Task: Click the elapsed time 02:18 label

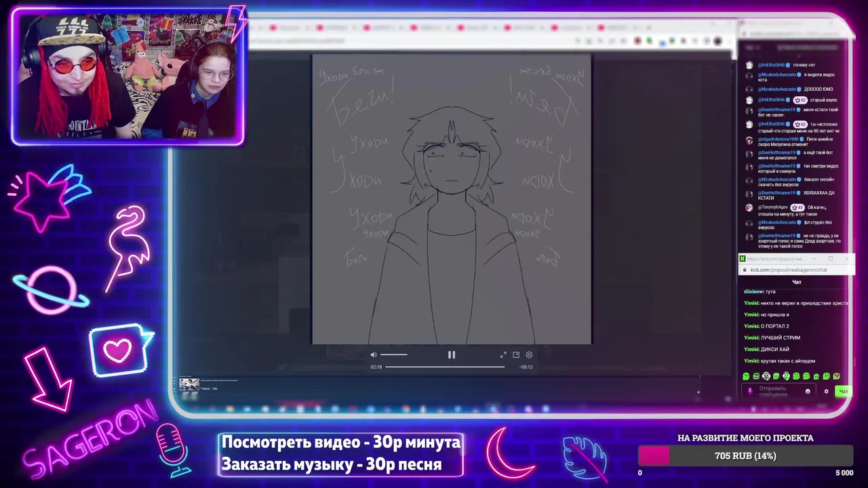Action: coord(376,367)
